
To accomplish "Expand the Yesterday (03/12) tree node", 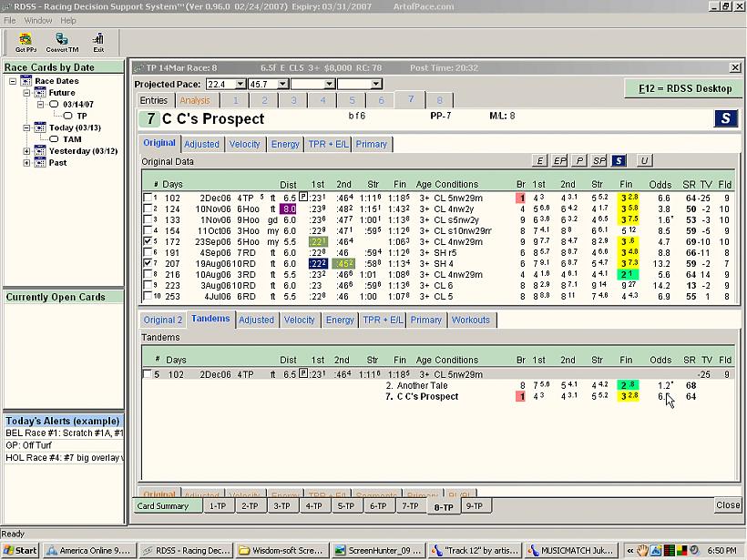I will (26, 151).
